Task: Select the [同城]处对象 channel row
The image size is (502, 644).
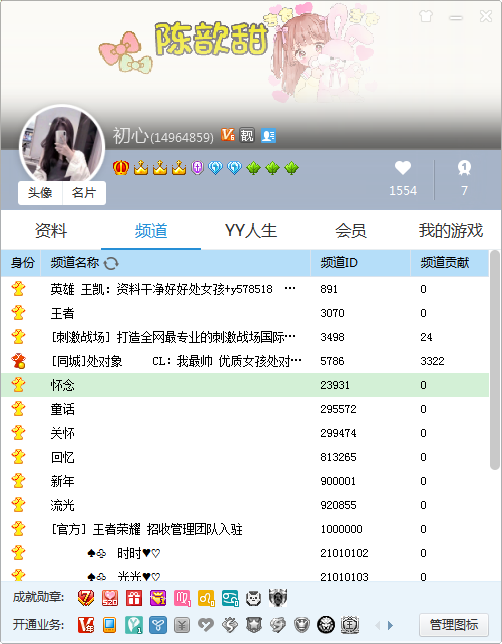Action: [245, 361]
